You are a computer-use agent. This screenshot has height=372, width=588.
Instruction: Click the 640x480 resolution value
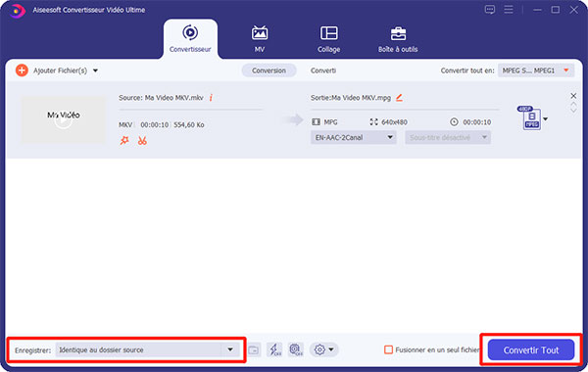(394, 122)
